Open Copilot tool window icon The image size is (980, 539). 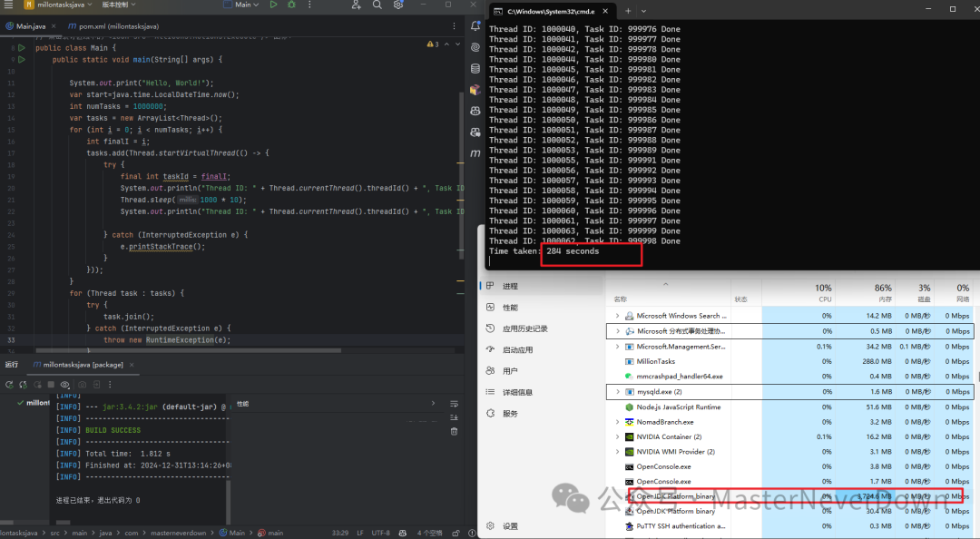pyautogui.click(x=475, y=112)
